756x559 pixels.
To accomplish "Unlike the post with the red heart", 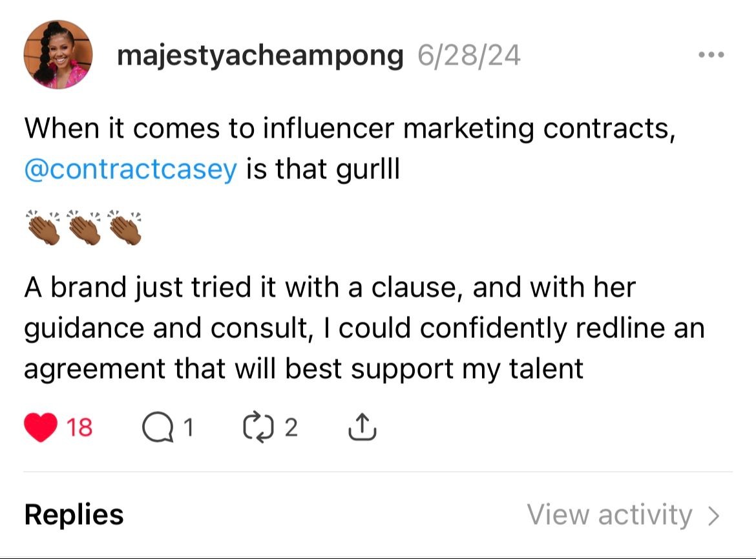I will [41, 428].
